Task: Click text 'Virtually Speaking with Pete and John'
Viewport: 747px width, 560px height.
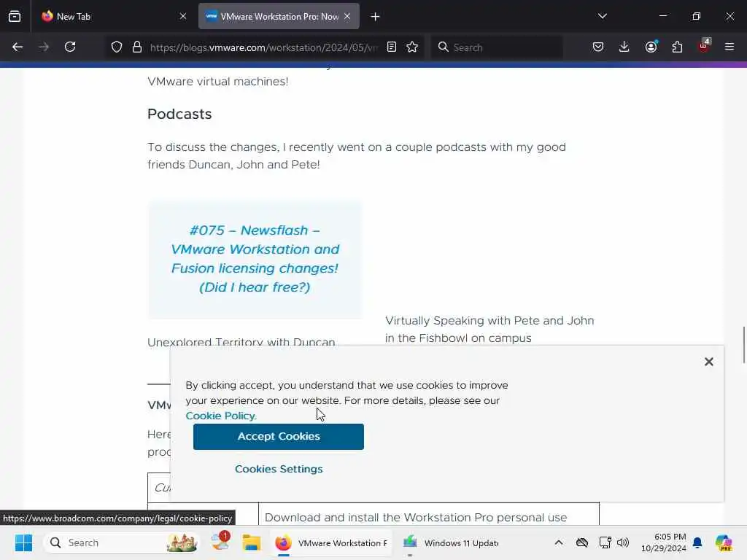Action: 489,321
